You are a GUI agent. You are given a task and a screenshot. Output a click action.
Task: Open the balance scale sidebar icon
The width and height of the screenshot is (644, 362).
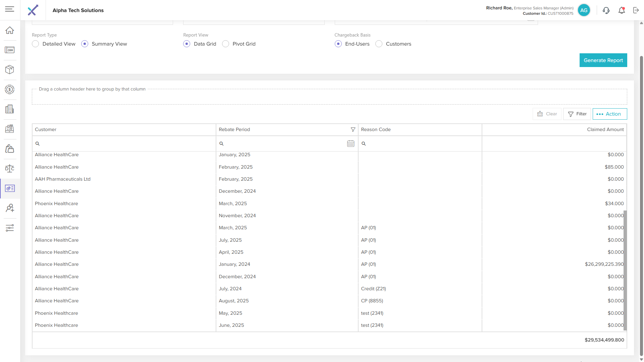10,168
